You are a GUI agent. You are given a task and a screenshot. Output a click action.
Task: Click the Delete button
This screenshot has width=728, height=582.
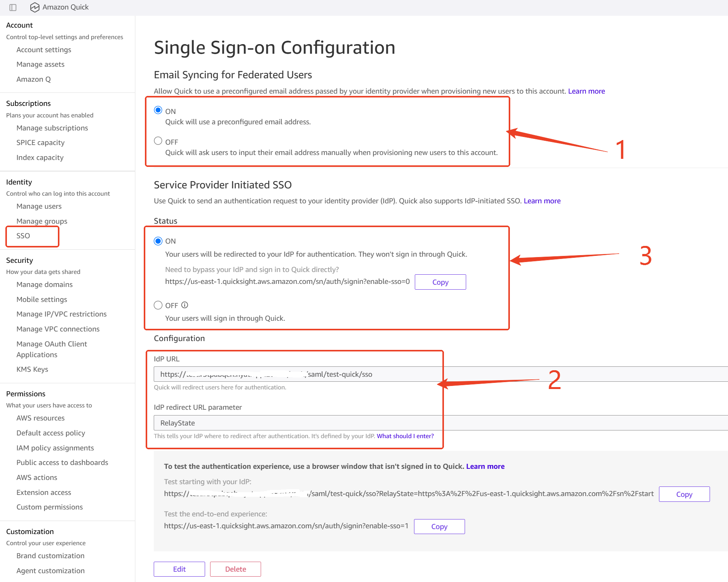(x=236, y=569)
